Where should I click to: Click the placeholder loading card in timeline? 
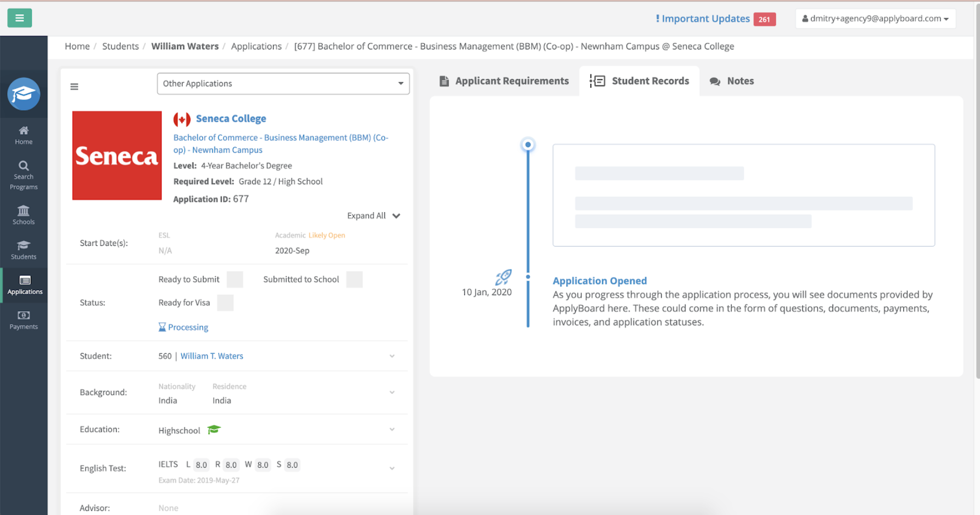744,195
